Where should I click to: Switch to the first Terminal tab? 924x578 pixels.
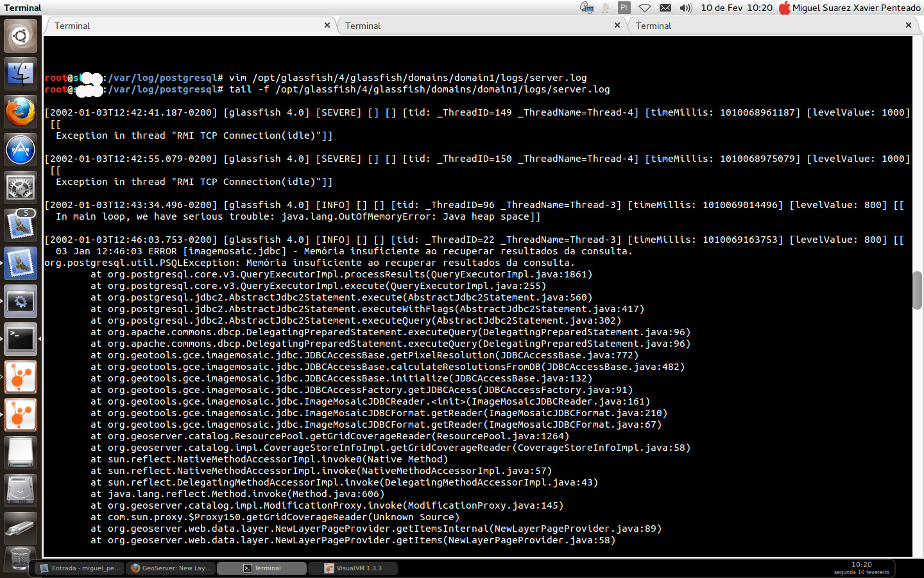click(190, 26)
